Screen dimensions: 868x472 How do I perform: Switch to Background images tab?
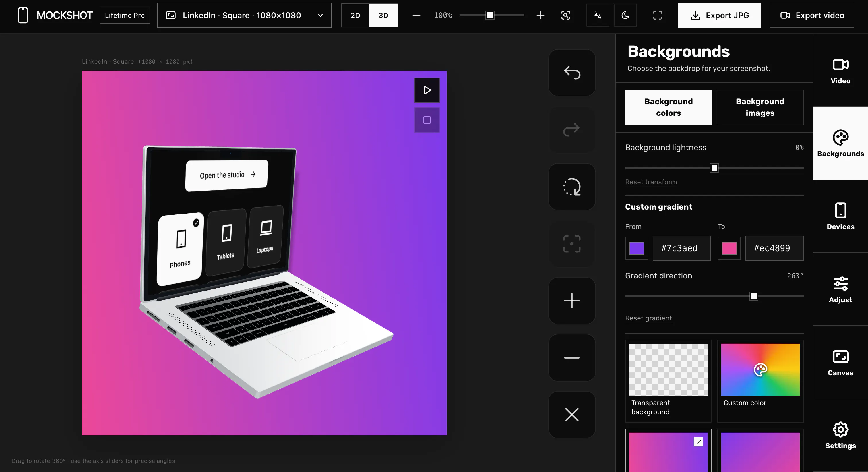760,107
